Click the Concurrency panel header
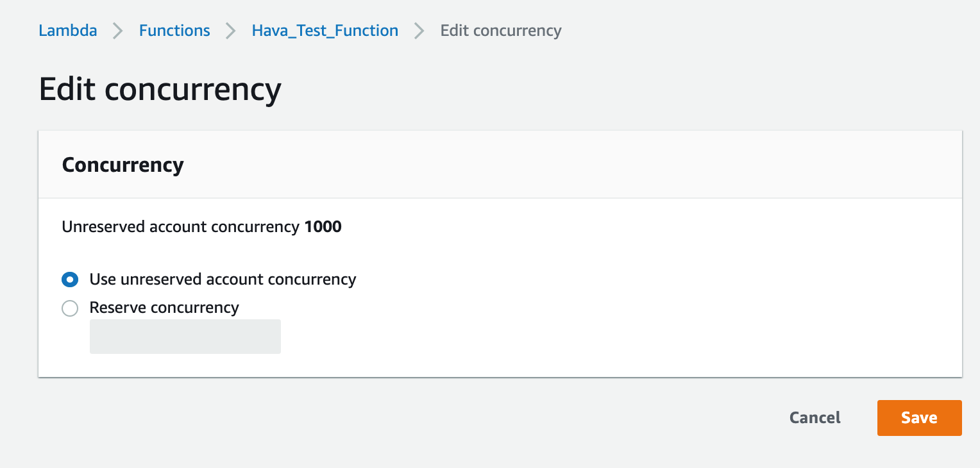 [x=122, y=165]
